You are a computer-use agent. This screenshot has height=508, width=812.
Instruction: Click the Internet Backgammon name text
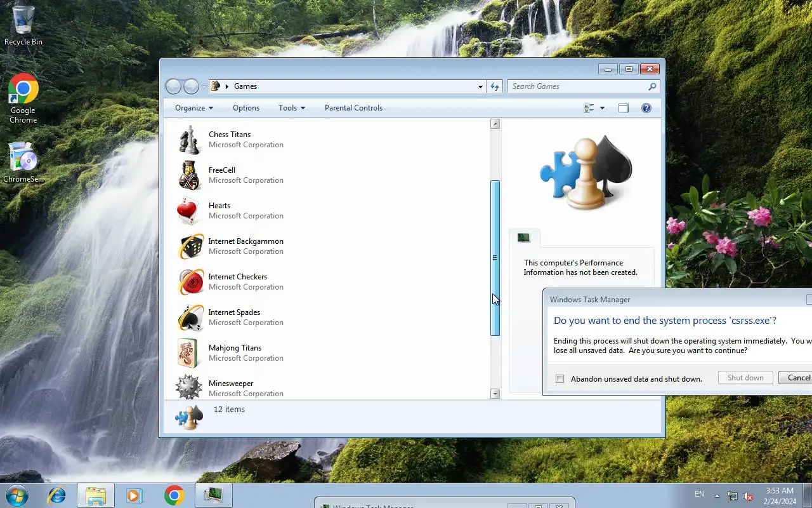point(246,241)
